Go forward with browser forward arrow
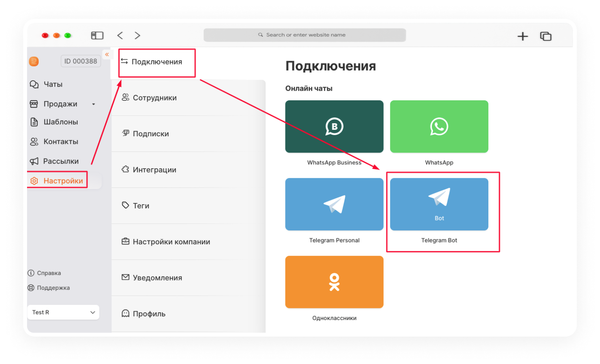This screenshot has height=364, width=600. point(137,36)
